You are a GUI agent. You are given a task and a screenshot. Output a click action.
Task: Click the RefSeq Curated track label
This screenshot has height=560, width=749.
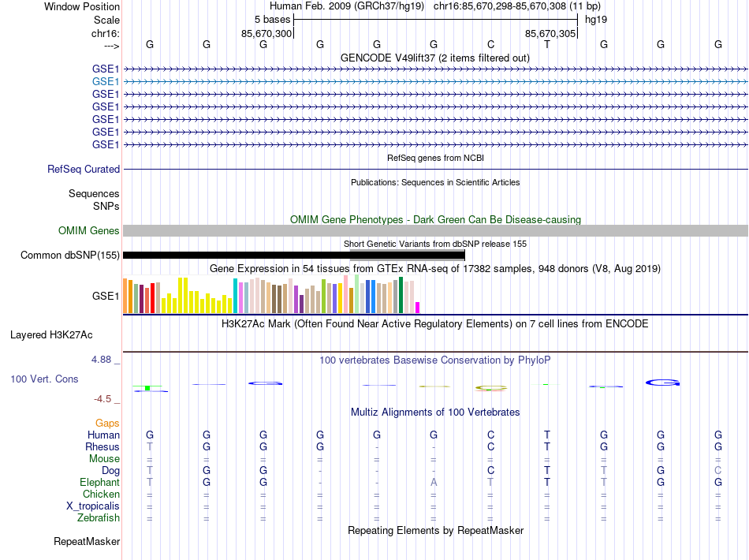(83, 169)
